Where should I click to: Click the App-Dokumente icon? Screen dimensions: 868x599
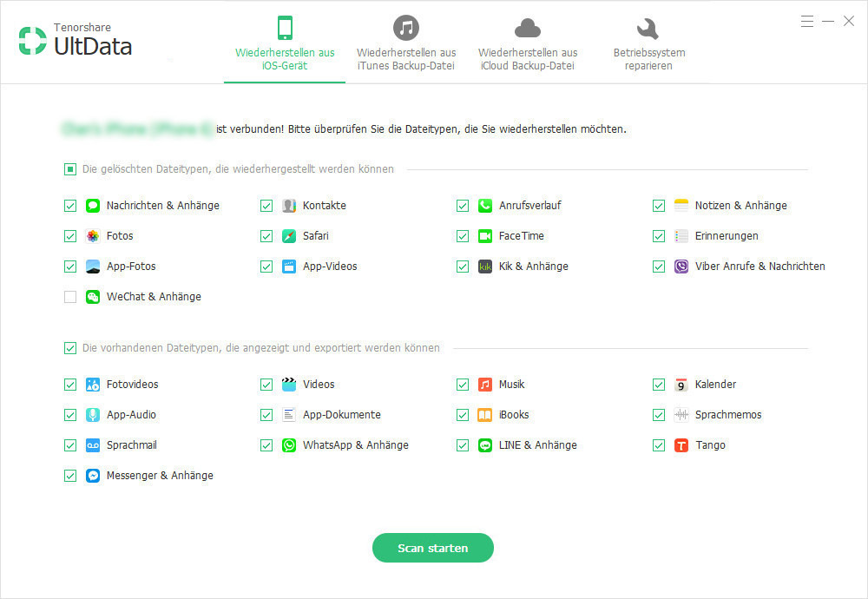(x=289, y=415)
